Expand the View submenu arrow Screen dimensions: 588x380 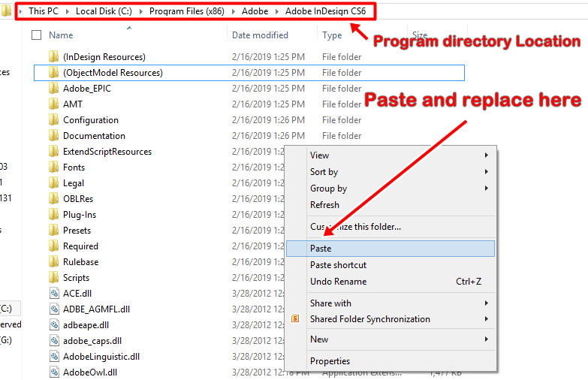(487, 155)
